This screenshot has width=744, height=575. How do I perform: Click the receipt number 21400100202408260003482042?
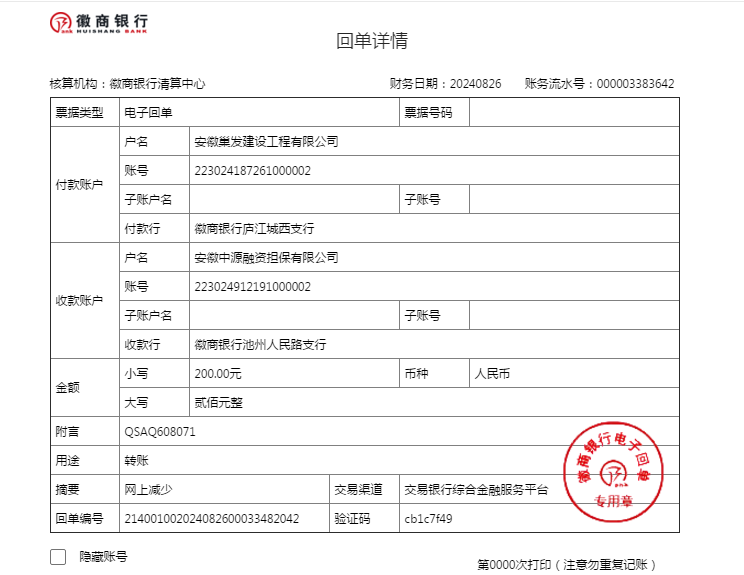pos(210,519)
